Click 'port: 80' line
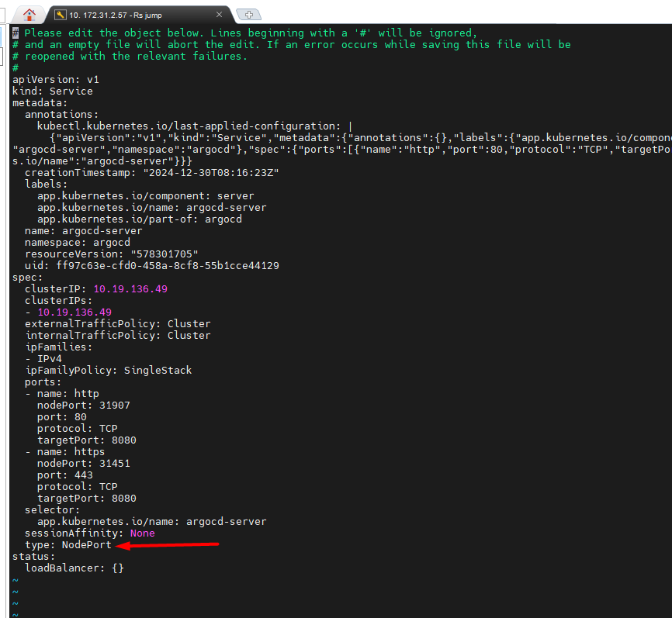The image size is (672, 618). click(62, 417)
